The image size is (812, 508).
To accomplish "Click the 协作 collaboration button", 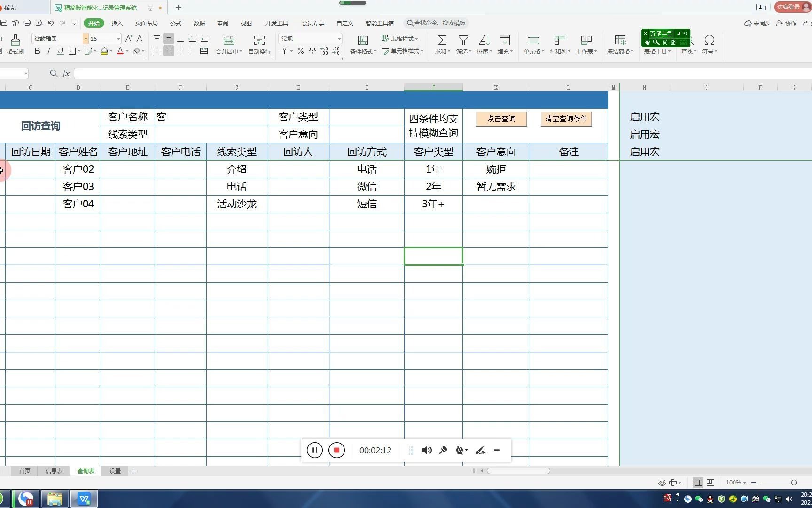I will (x=786, y=23).
